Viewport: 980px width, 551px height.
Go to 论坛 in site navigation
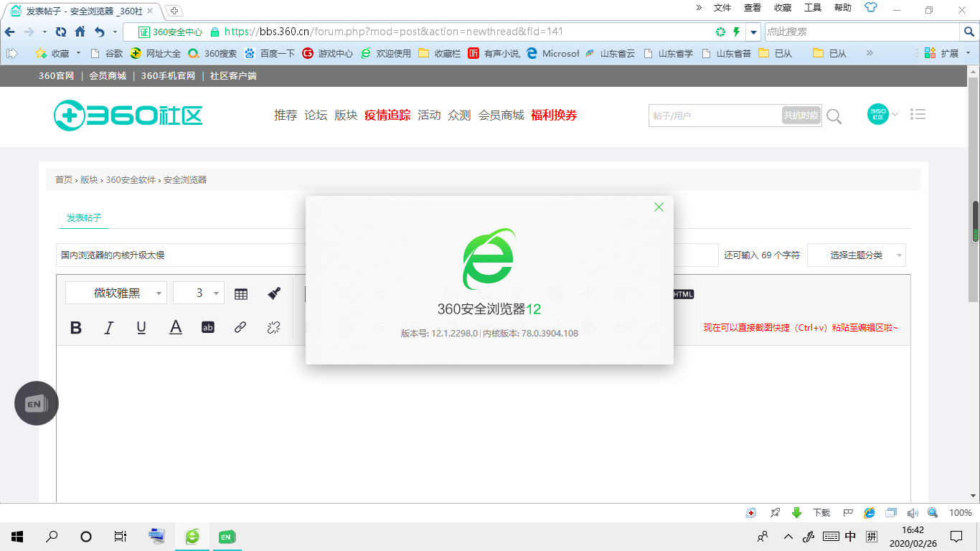coord(316,115)
